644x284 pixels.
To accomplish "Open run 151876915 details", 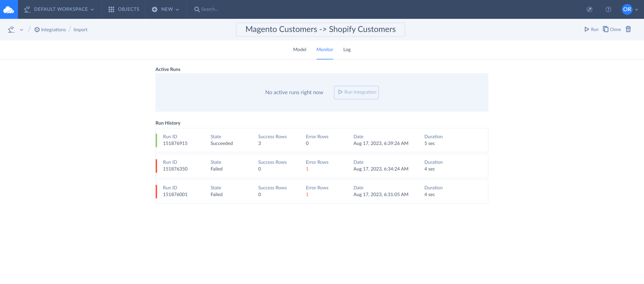I will coord(322,140).
